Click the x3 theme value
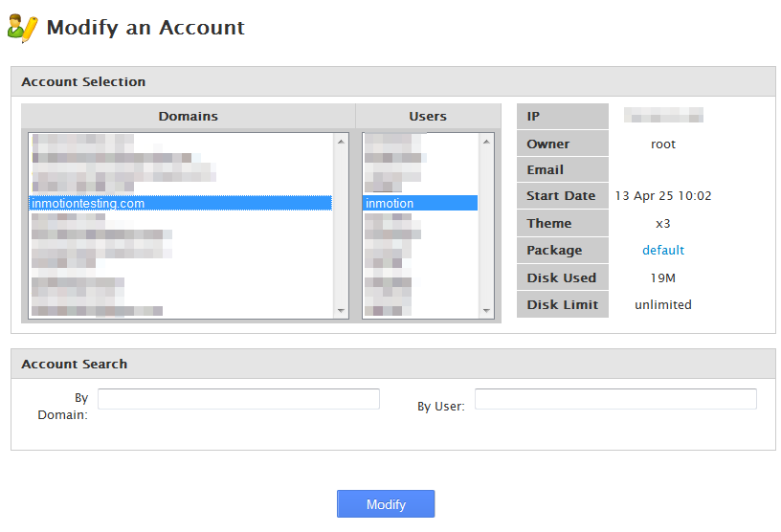The image size is (781, 532). (x=663, y=223)
